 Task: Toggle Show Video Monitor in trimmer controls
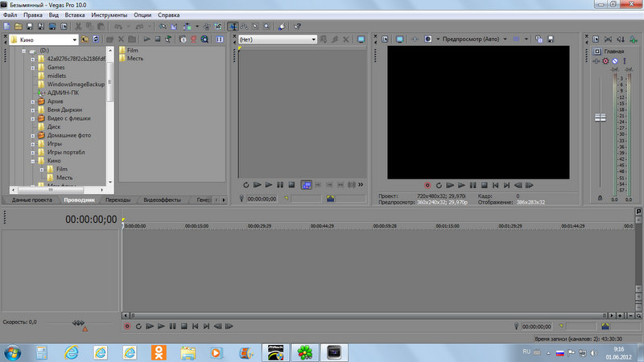(x=306, y=185)
